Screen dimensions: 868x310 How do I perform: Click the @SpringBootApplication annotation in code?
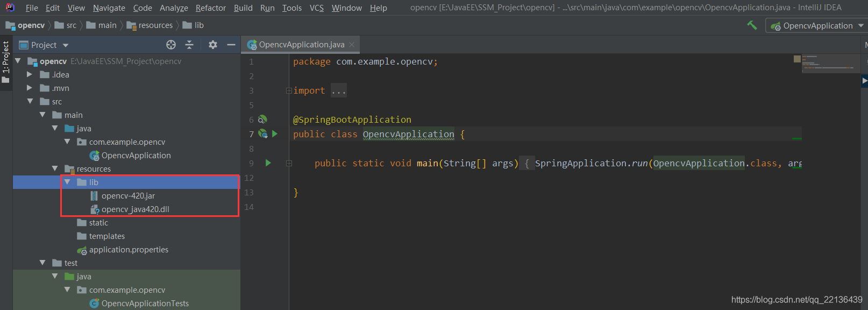[x=352, y=119]
